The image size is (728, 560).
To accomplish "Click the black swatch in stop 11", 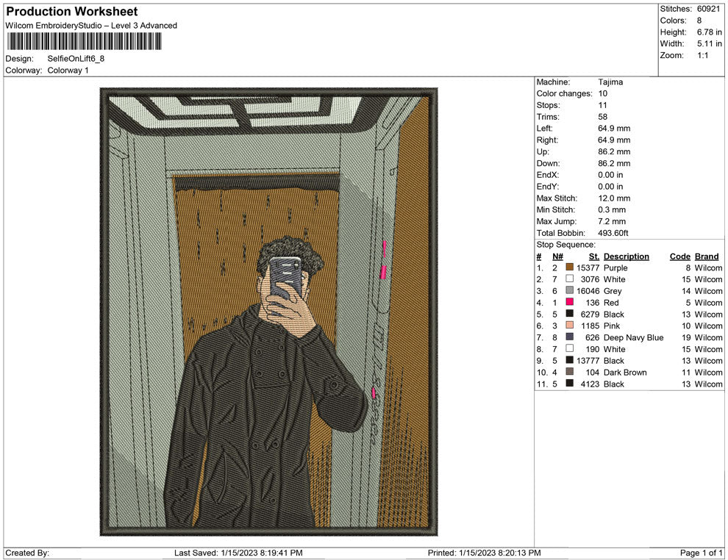I will 570,383.
